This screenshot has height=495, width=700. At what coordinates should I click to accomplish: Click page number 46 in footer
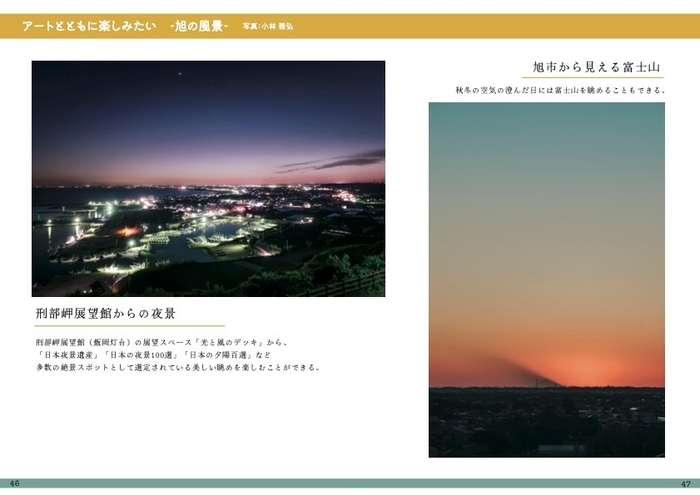(14, 483)
